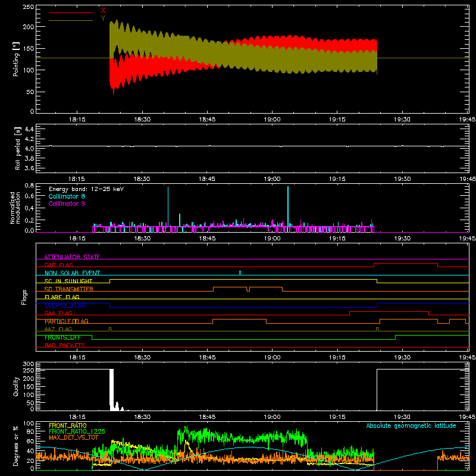
Task: Click the SAA_FLAG label
Action: [58, 313]
